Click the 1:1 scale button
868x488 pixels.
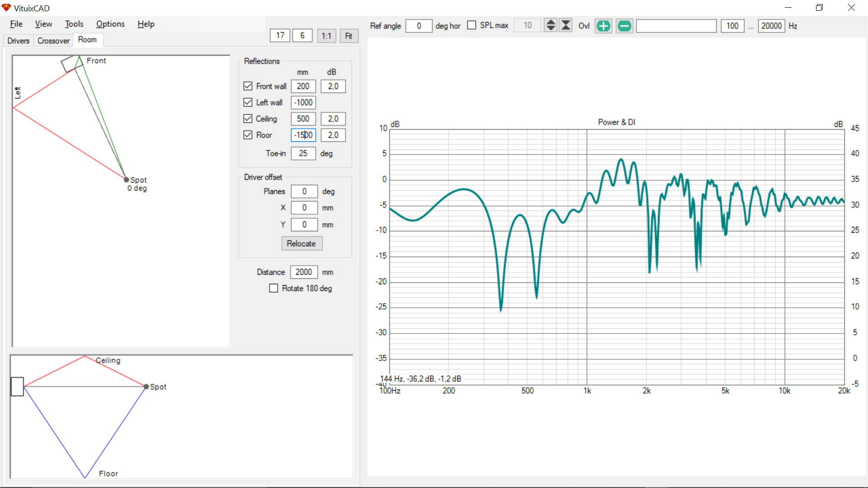326,36
